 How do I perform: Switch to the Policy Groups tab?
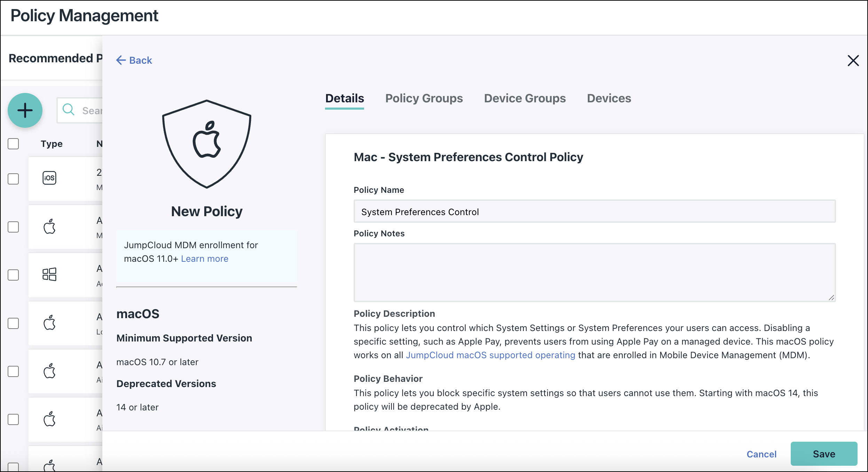tap(424, 99)
